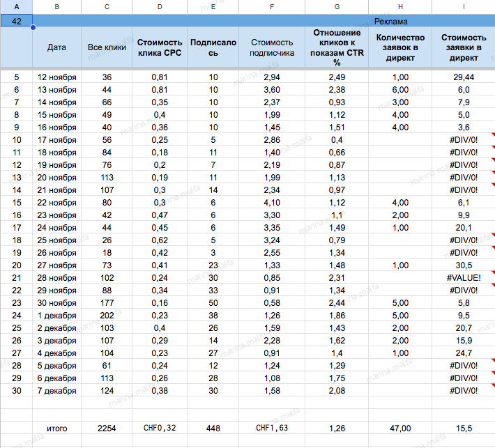The width and height of the screenshot is (495, 448).
Task: Click the #VALUE! error cell
Action: pos(464,277)
